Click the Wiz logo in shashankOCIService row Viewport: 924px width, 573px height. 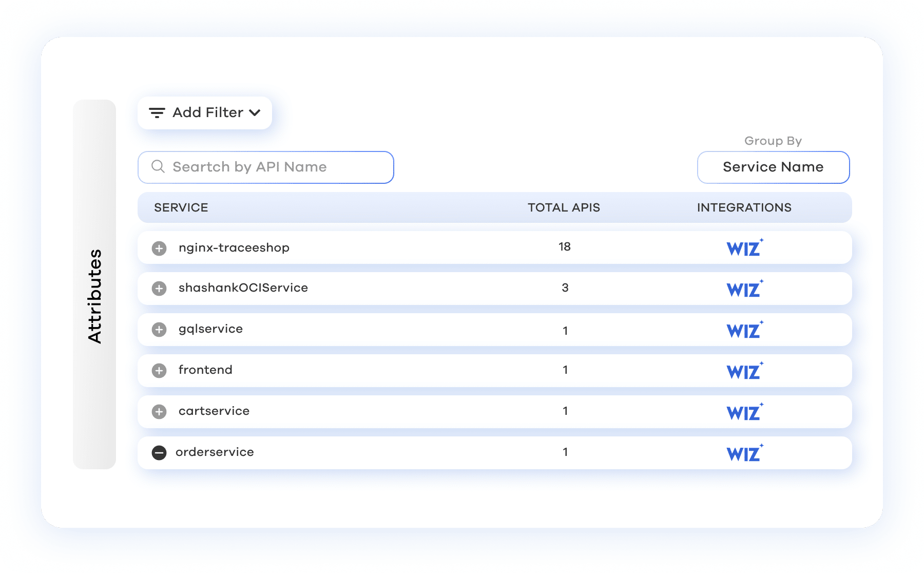(x=744, y=289)
